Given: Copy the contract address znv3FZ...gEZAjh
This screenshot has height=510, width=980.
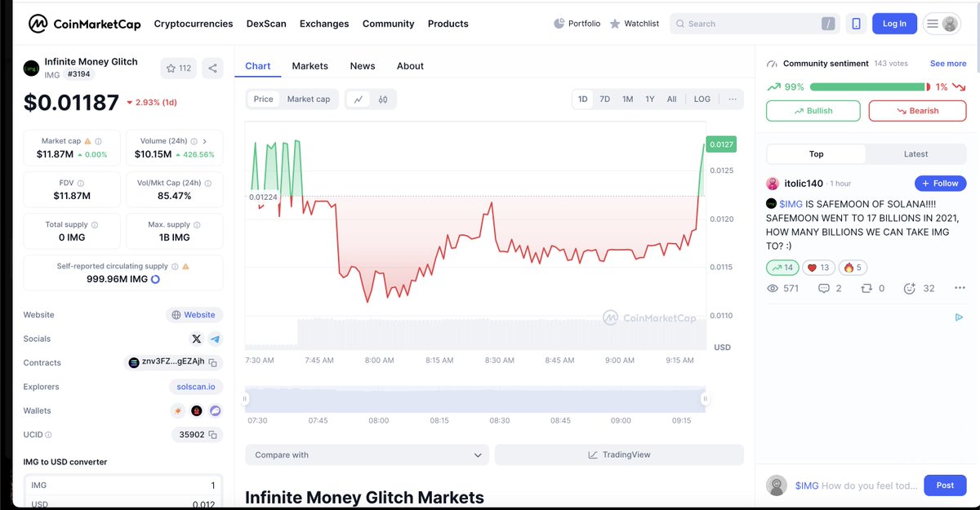Looking at the screenshot, I should pyautogui.click(x=212, y=362).
